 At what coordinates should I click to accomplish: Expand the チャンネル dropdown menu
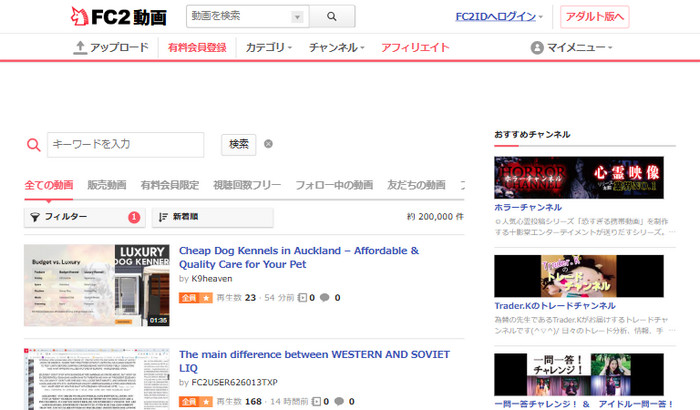click(x=337, y=47)
